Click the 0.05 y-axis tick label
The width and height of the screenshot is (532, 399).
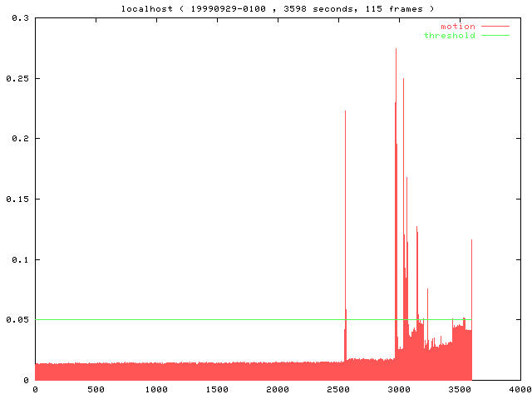[x=17, y=320]
